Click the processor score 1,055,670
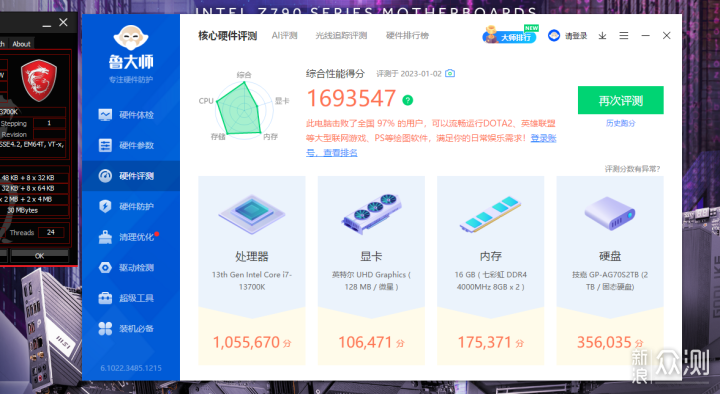The height and width of the screenshot is (394, 720). (x=252, y=343)
